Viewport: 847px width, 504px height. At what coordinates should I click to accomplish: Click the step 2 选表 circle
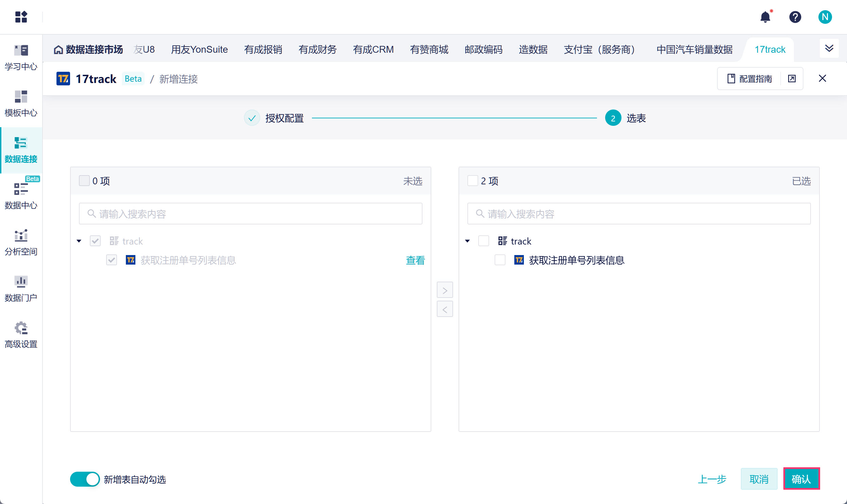click(613, 118)
